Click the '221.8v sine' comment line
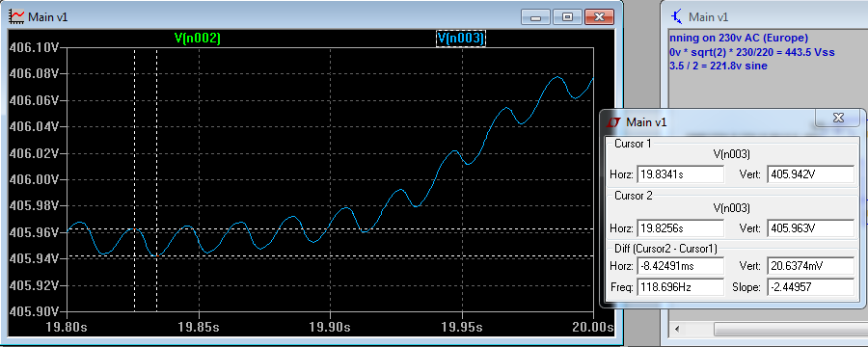The height and width of the screenshot is (347, 868). [719, 66]
